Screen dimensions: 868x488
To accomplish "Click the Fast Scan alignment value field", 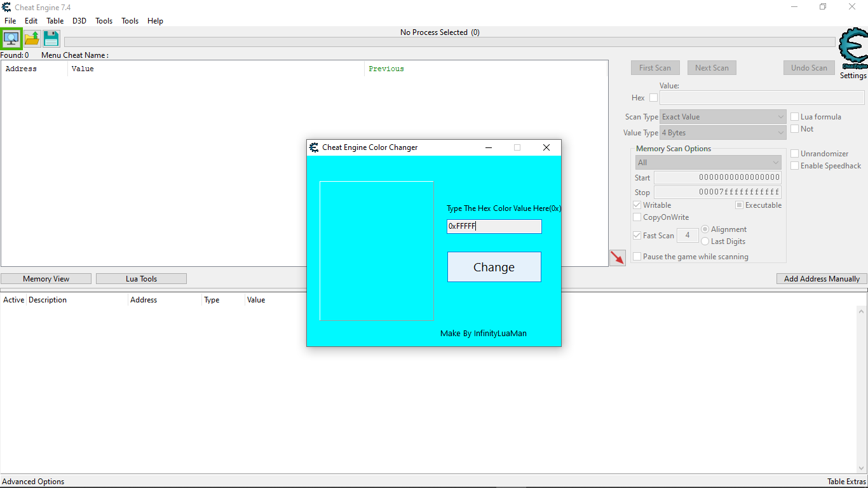I will (x=688, y=235).
